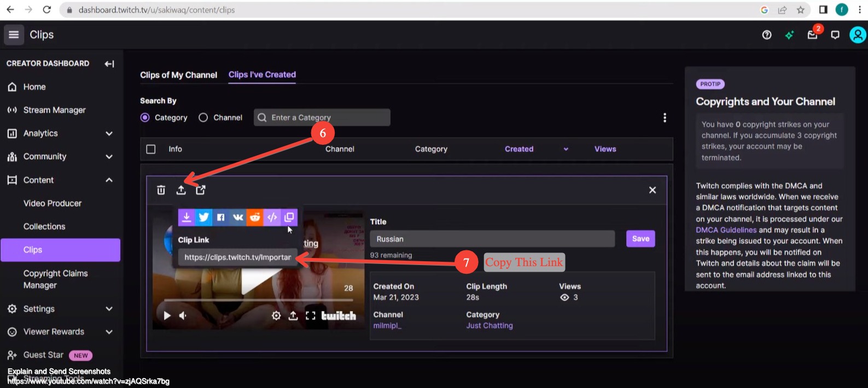Viewport: 868px width, 388px height.
Task: Tick the select-all clips checkbox
Action: (151, 149)
